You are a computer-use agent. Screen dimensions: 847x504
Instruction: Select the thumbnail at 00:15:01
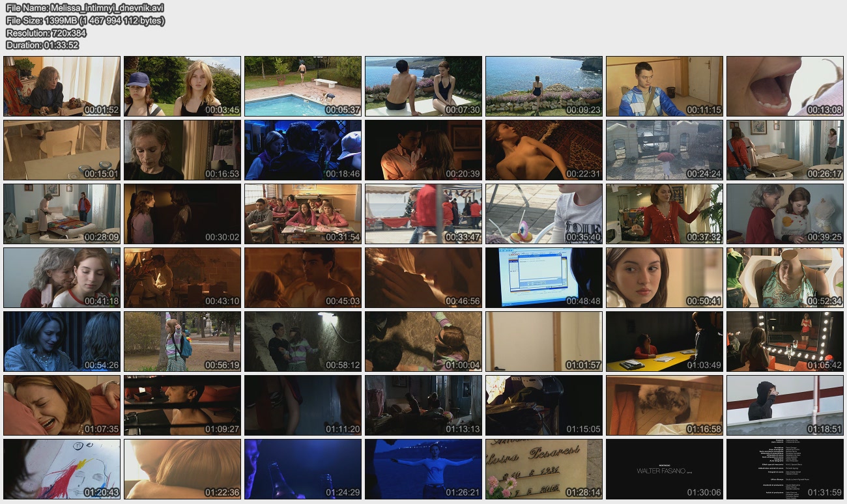(x=62, y=150)
